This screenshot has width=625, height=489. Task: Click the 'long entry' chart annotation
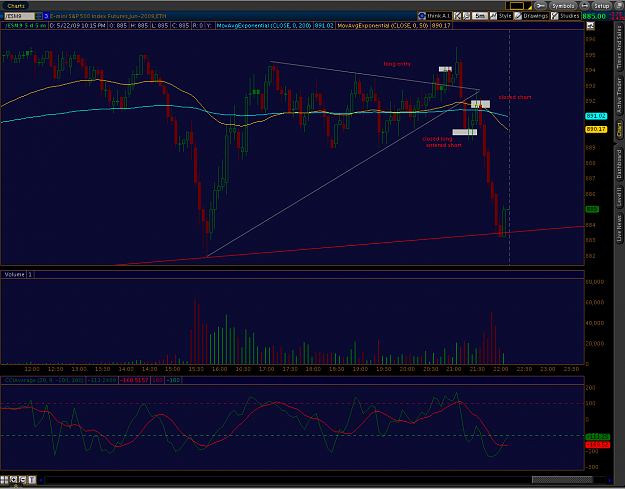[x=397, y=64]
